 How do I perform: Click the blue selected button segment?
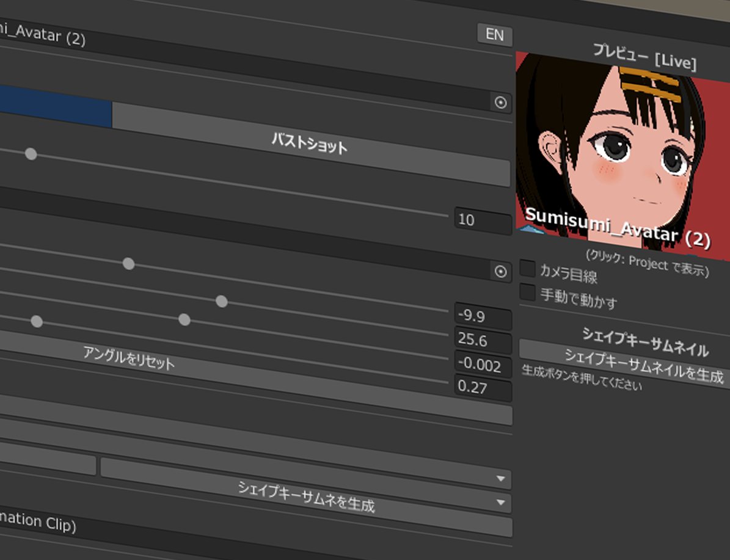click(x=56, y=106)
